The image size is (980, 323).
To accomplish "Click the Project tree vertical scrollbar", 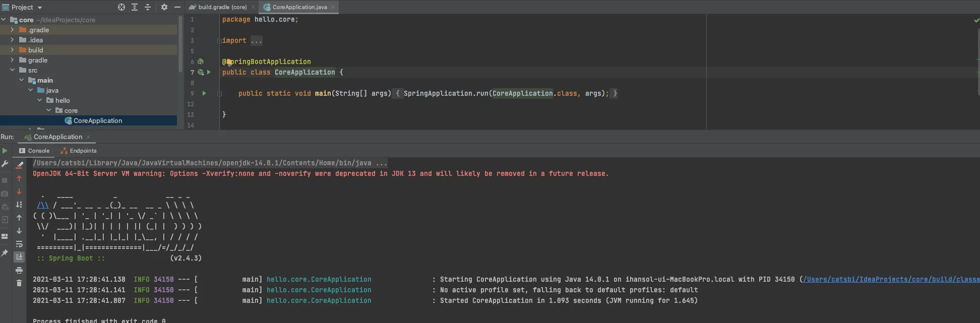I will [x=180, y=45].
